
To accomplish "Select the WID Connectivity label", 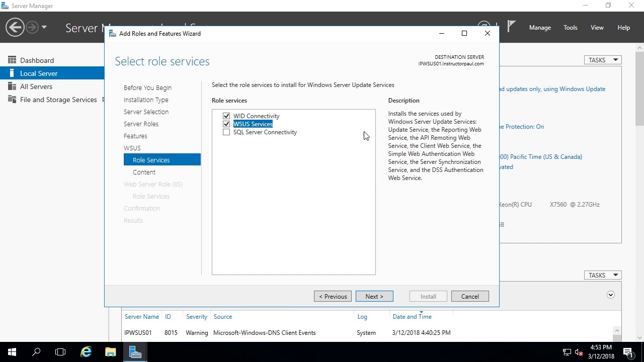I will (256, 116).
